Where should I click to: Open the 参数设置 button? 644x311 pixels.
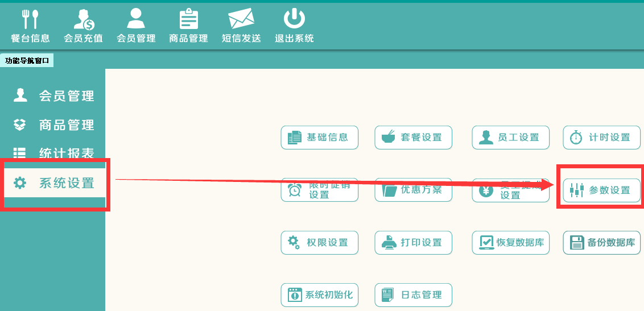pos(601,190)
